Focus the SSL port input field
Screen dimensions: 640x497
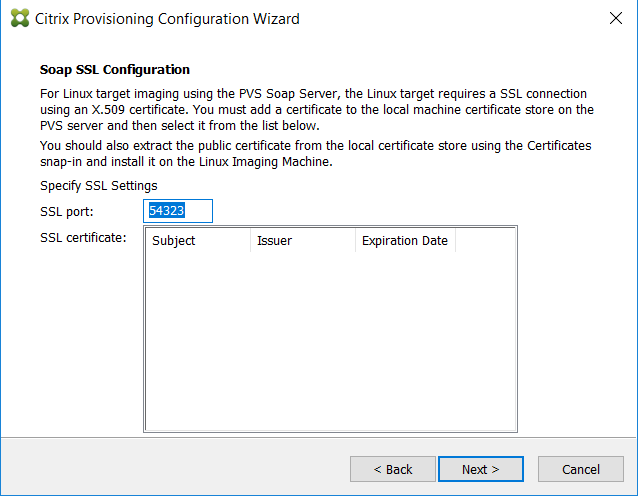[178, 211]
